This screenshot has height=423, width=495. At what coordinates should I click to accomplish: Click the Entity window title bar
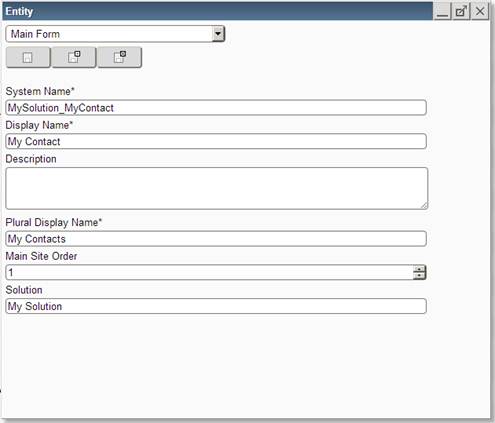(217, 11)
